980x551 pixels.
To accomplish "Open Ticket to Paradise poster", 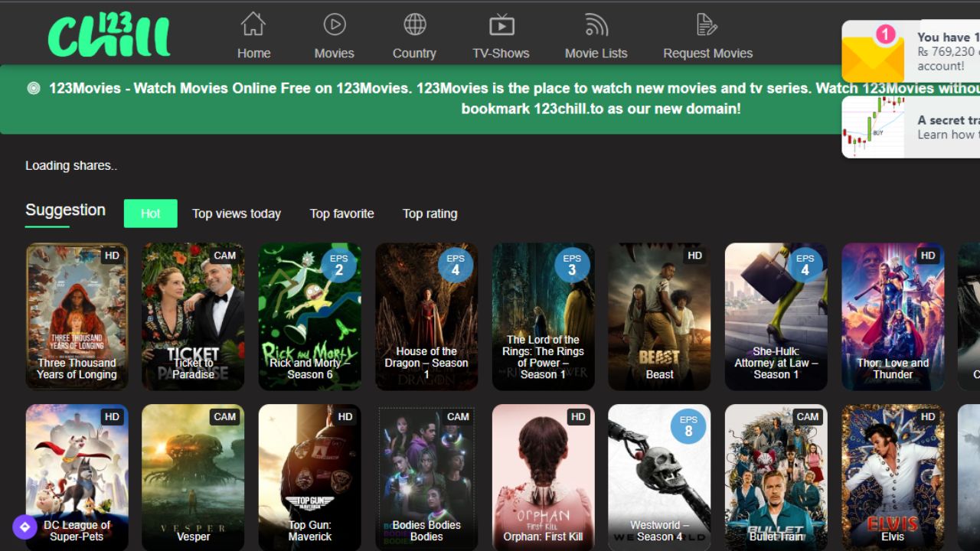I will pos(193,317).
